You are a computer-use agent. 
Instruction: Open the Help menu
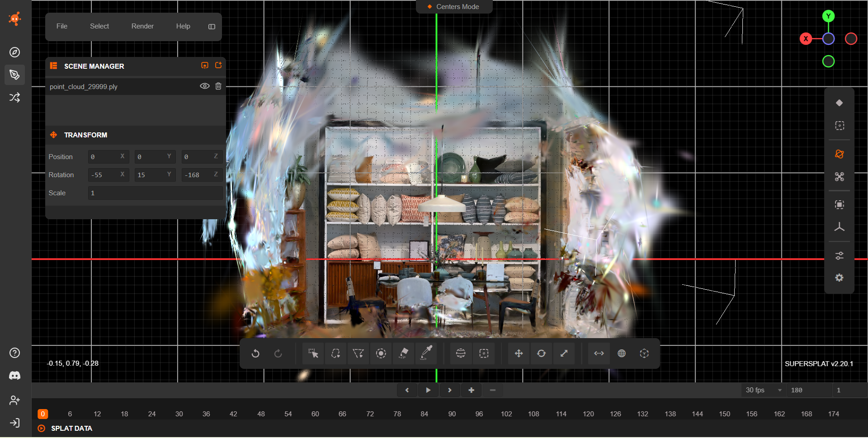(x=183, y=26)
